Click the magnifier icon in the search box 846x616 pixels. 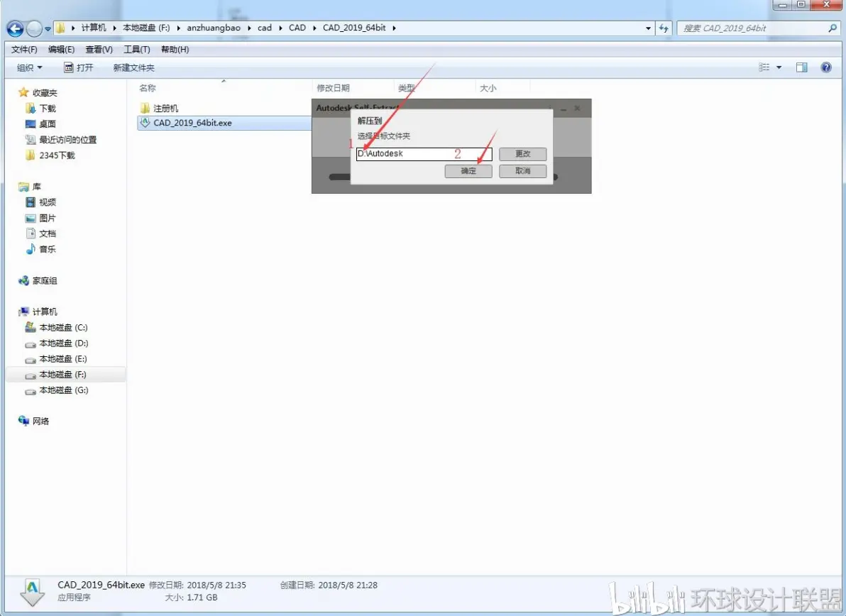coord(833,28)
